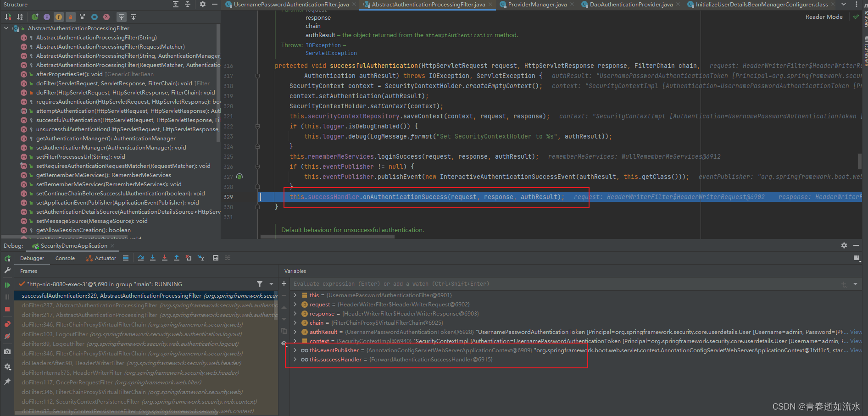Screen dimensions: 868x416
Task: Expand the 'this' variable node
Action: (x=295, y=295)
